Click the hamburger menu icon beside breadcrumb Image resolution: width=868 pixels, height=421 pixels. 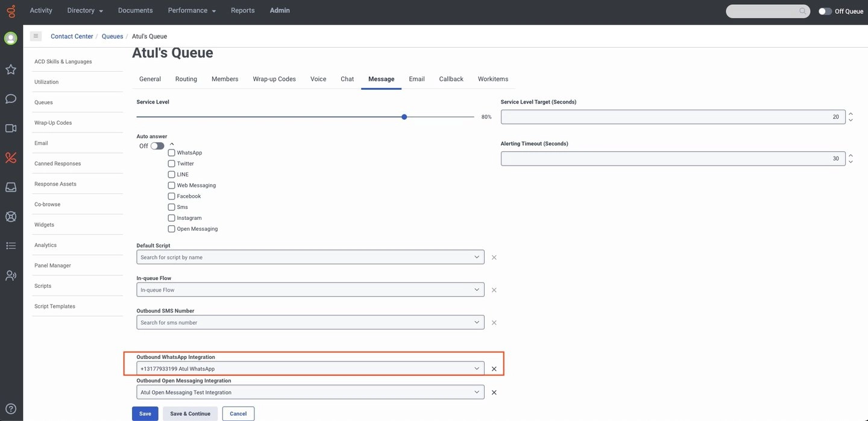point(36,36)
